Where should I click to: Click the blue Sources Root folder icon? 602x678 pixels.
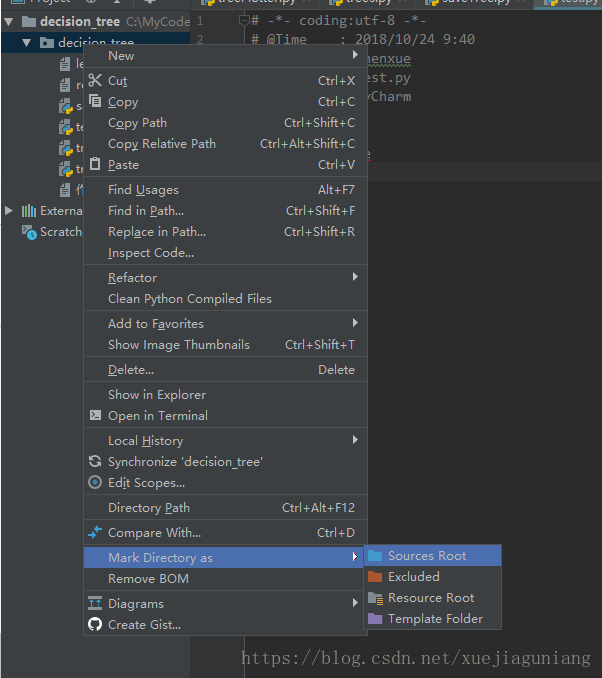pos(375,555)
